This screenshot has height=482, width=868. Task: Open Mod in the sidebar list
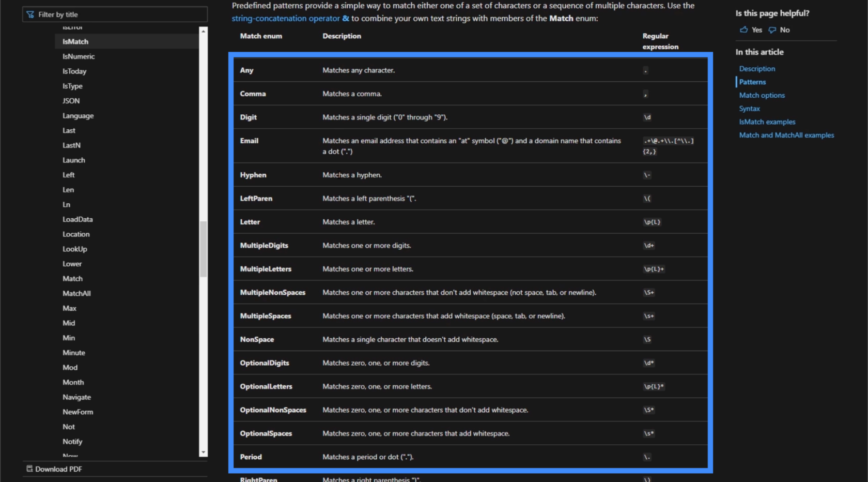tap(70, 368)
